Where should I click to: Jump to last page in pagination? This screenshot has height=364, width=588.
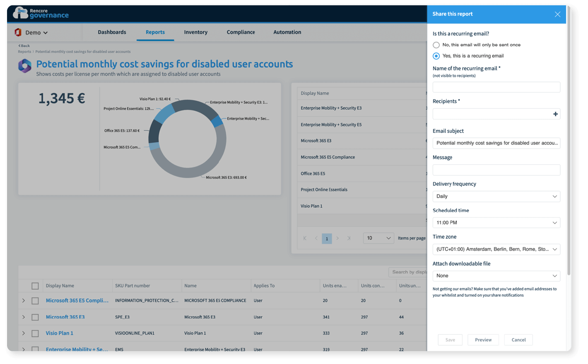349,238
